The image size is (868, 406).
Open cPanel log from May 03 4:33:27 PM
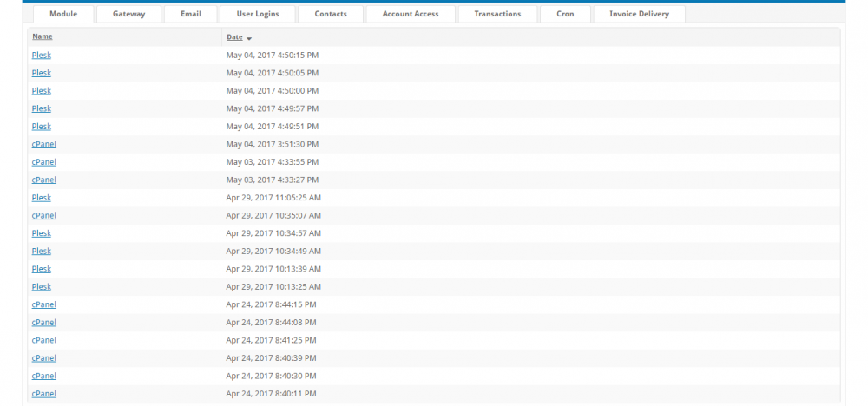click(x=43, y=180)
